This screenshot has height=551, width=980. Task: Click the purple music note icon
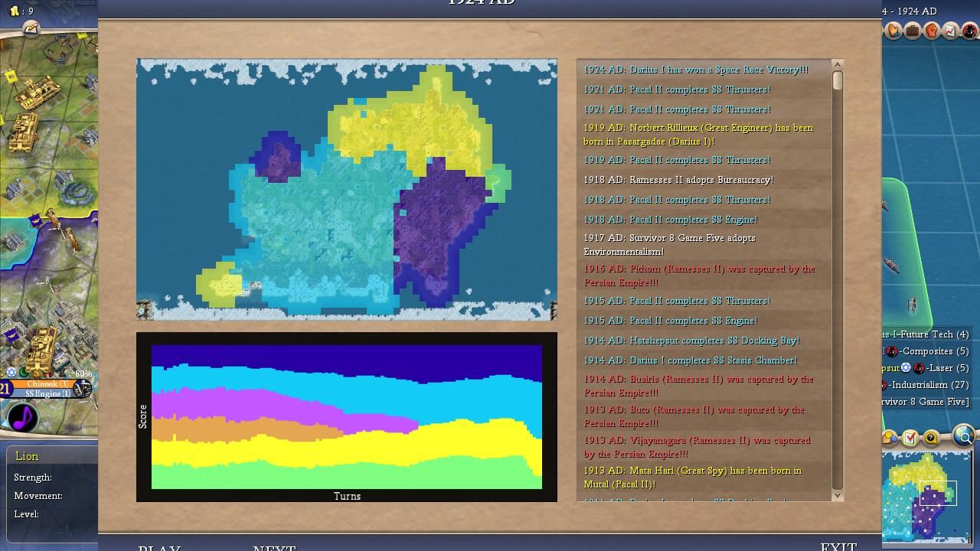[23, 418]
